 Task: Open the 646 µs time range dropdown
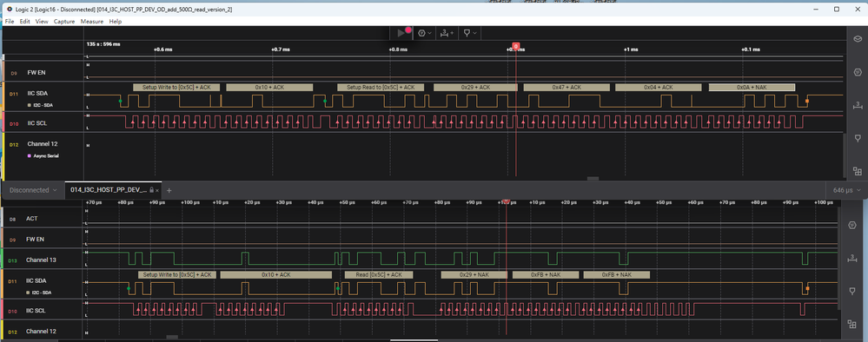846,190
